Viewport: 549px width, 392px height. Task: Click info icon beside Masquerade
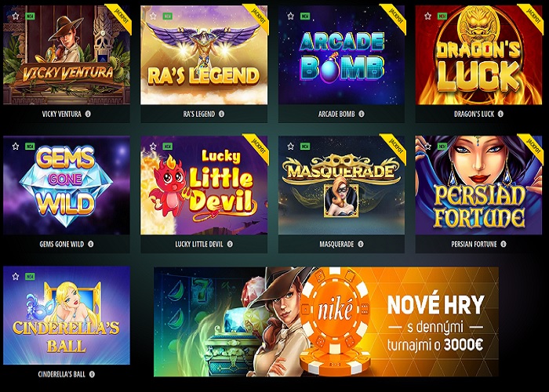pyautogui.click(x=360, y=244)
